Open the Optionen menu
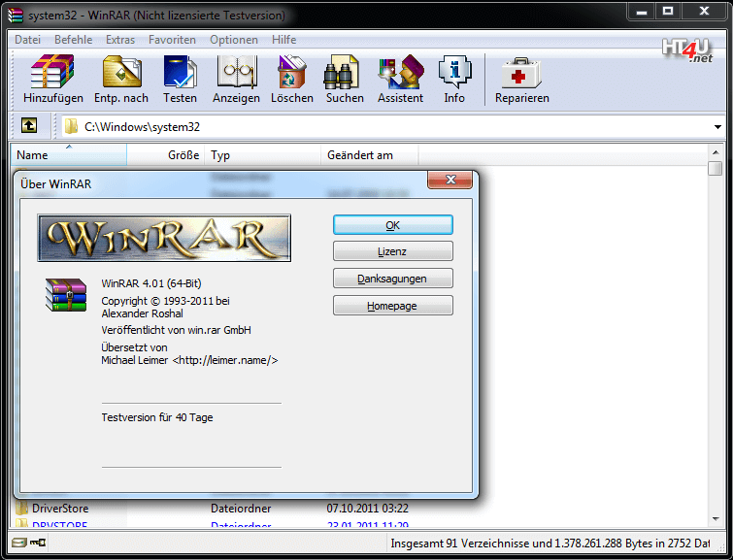The width and height of the screenshot is (733, 560). pyautogui.click(x=234, y=40)
